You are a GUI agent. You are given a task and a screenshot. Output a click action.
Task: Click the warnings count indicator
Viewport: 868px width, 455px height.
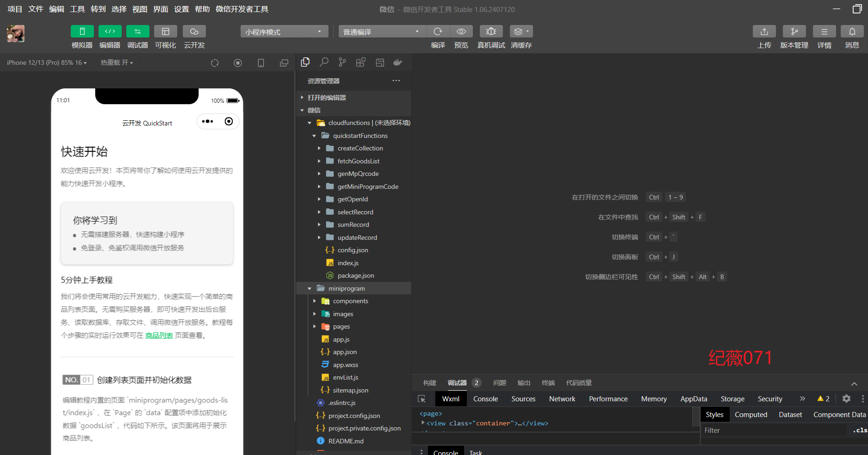pos(824,399)
